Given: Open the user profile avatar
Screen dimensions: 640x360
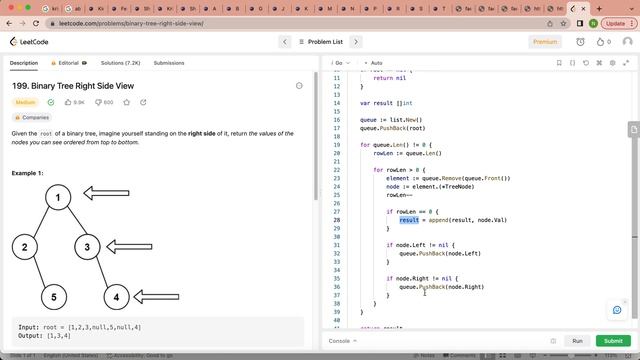Looking at the screenshot, I should pyautogui.click(x=627, y=42).
